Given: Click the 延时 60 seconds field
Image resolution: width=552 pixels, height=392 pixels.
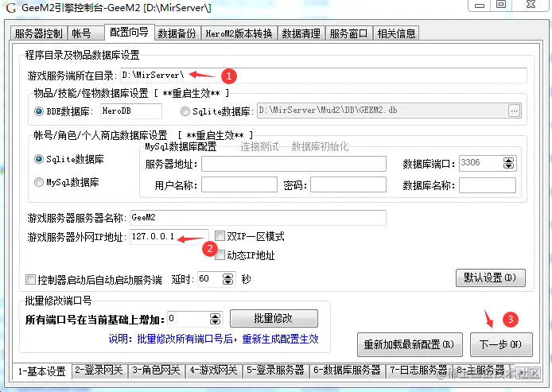Looking at the screenshot, I should [210, 279].
